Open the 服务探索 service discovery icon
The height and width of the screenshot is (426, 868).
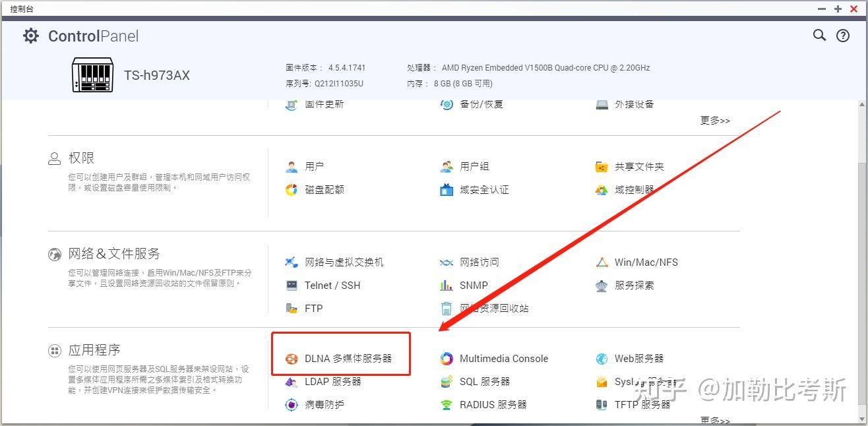click(x=602, y=286)
